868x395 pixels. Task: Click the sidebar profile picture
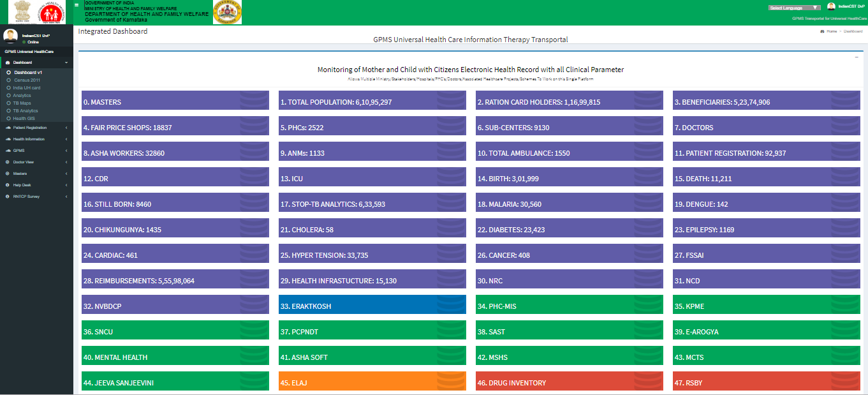pos(10,36)
